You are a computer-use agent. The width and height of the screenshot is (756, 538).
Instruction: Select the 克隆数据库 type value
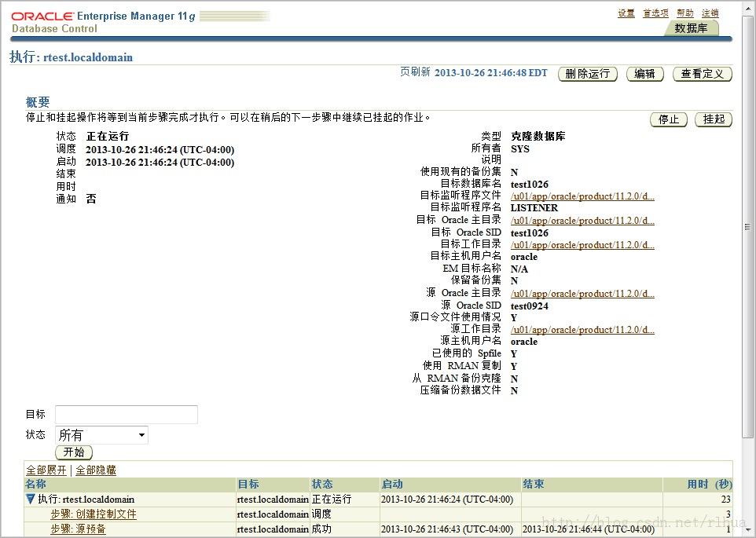click(x=538, y=136)
